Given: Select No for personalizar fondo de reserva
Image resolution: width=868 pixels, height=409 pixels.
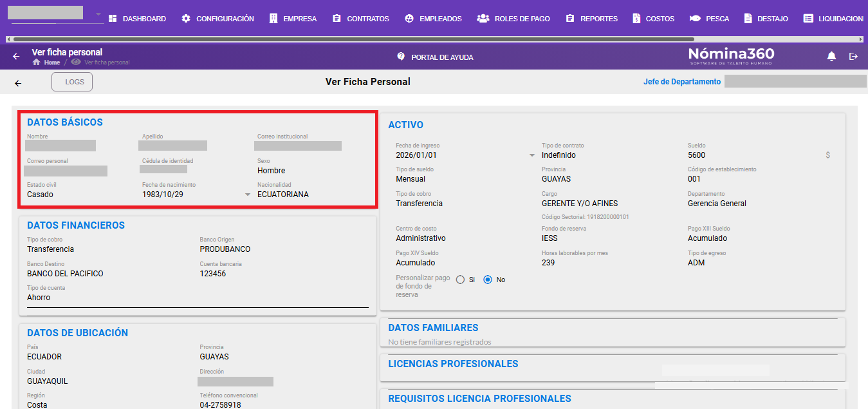Looking at the screenshot, I should (488, 280).
